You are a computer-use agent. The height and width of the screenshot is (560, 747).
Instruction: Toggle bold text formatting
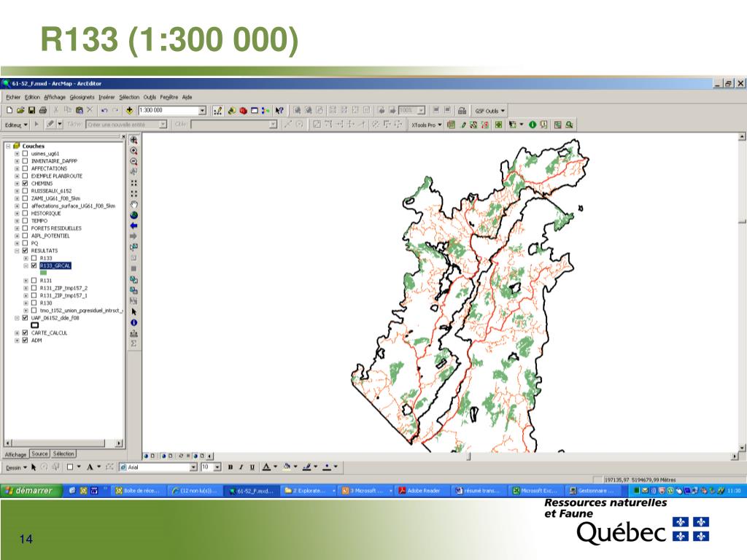coord(231,467)
